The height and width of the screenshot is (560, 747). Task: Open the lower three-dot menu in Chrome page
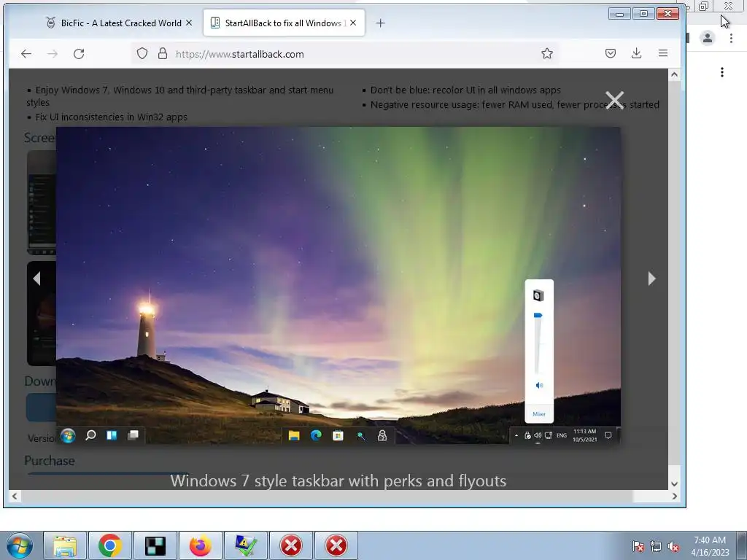722,72
